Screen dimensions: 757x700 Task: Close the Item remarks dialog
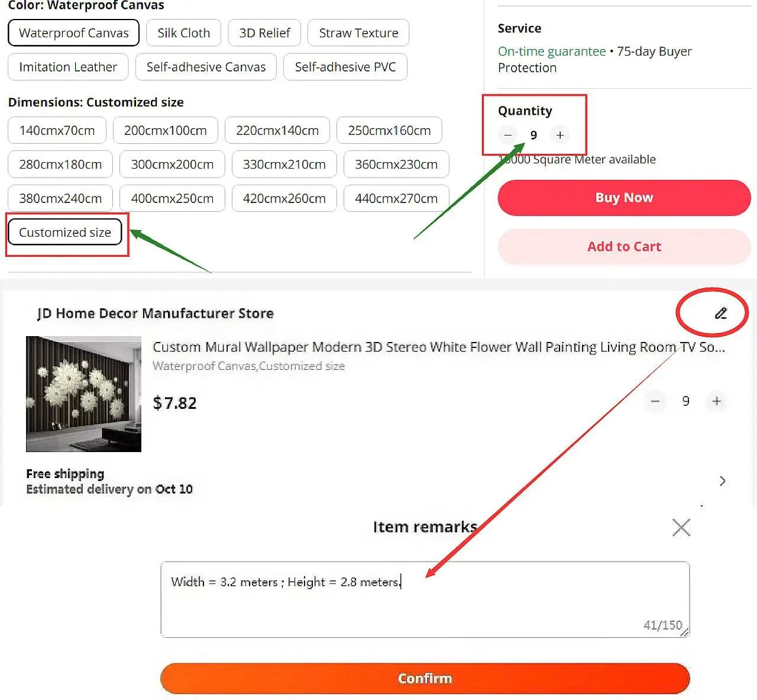click(681, 527)
